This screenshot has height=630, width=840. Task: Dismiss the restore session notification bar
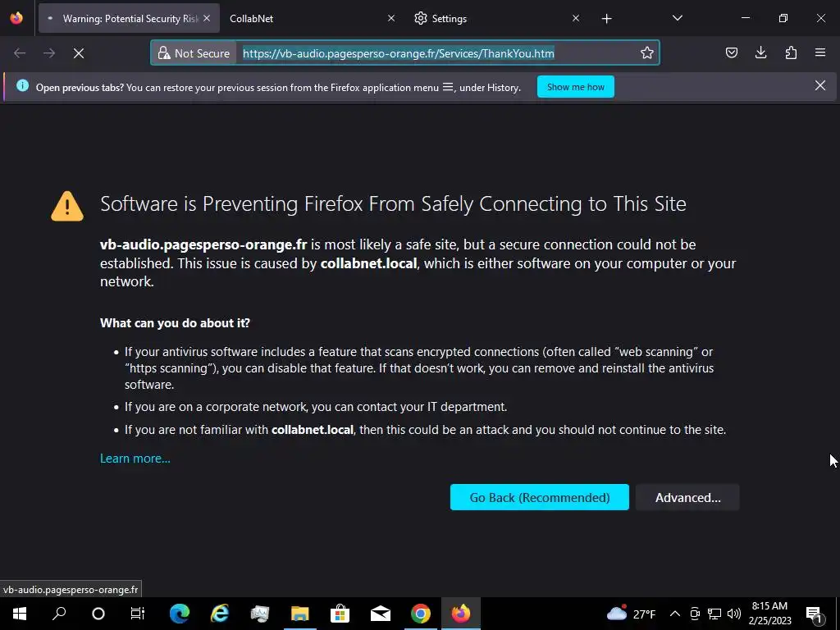pos(819,85)
